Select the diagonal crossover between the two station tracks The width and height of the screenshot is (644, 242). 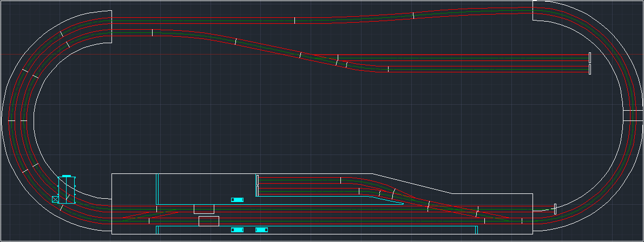point(150,215)
